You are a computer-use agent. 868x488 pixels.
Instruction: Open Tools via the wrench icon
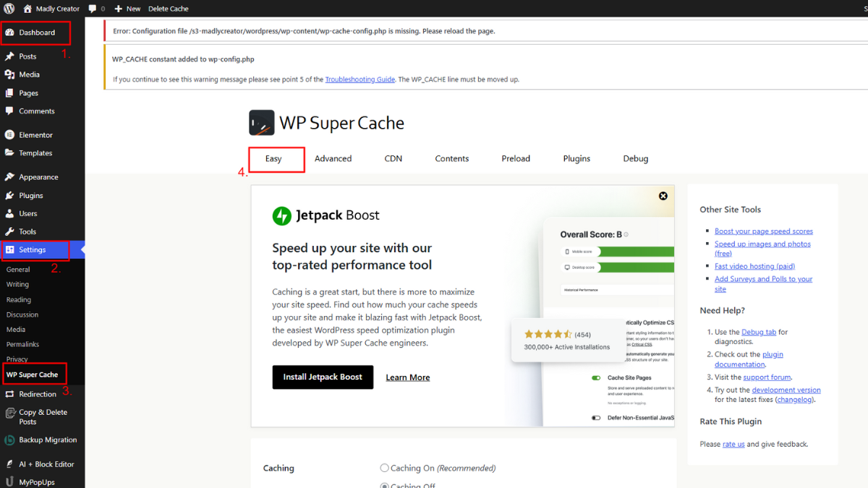coord(9,232)
